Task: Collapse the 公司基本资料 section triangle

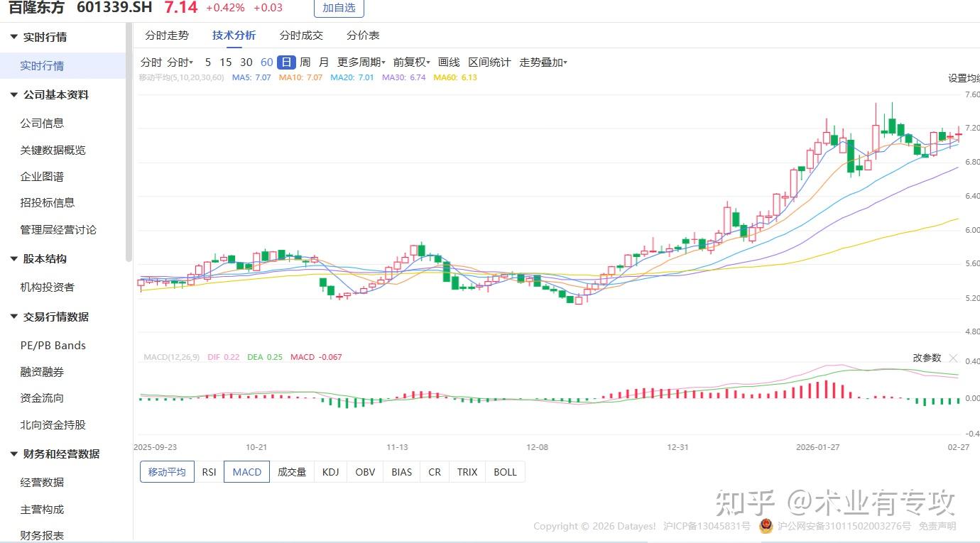Action: point(13,94)
